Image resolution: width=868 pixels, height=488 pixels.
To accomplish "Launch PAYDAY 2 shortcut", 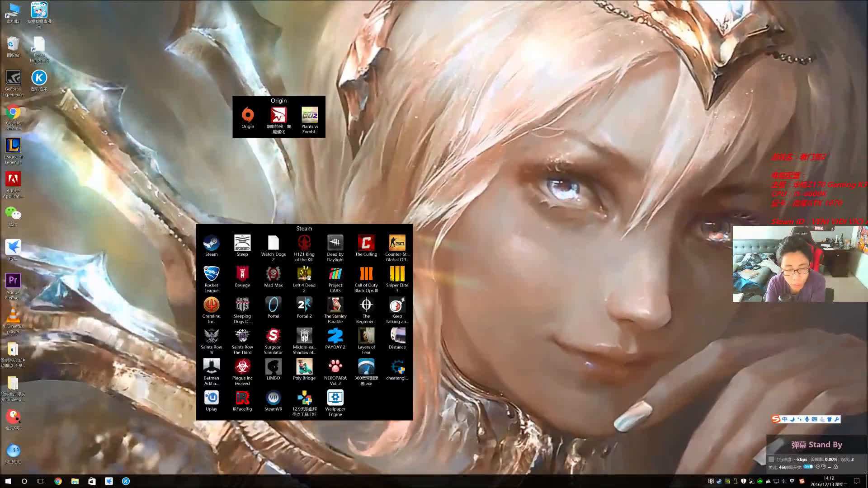I will point(335,338).
